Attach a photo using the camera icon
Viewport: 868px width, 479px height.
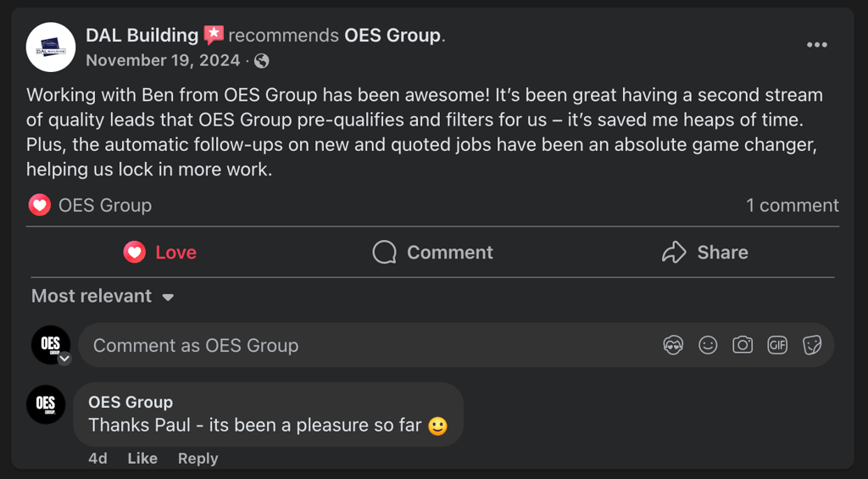tap(743, 345)
